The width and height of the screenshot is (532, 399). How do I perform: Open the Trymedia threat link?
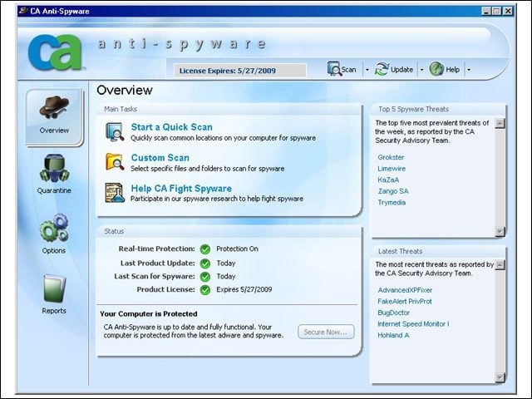click(392, 203)
